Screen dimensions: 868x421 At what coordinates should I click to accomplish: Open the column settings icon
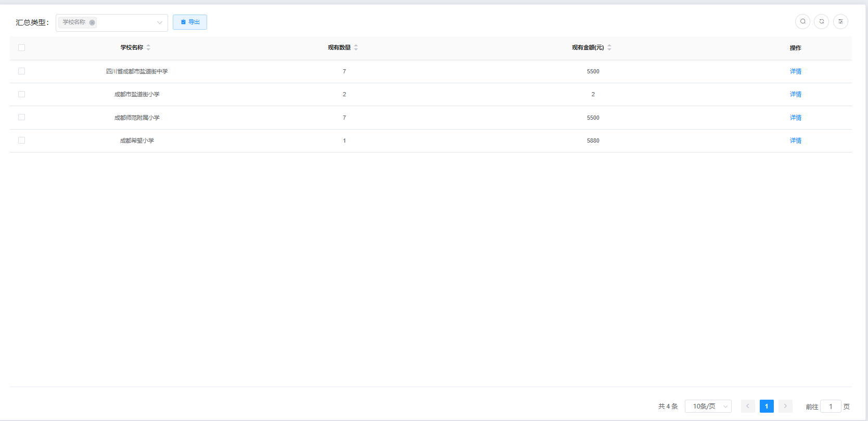pyautogui.click(x=840, y=21)
